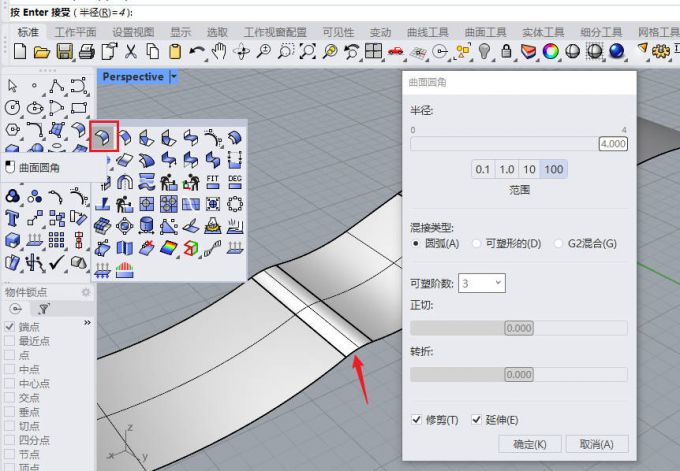Set range to 100
Screen dimensions: 680x471
click(554, 169)
